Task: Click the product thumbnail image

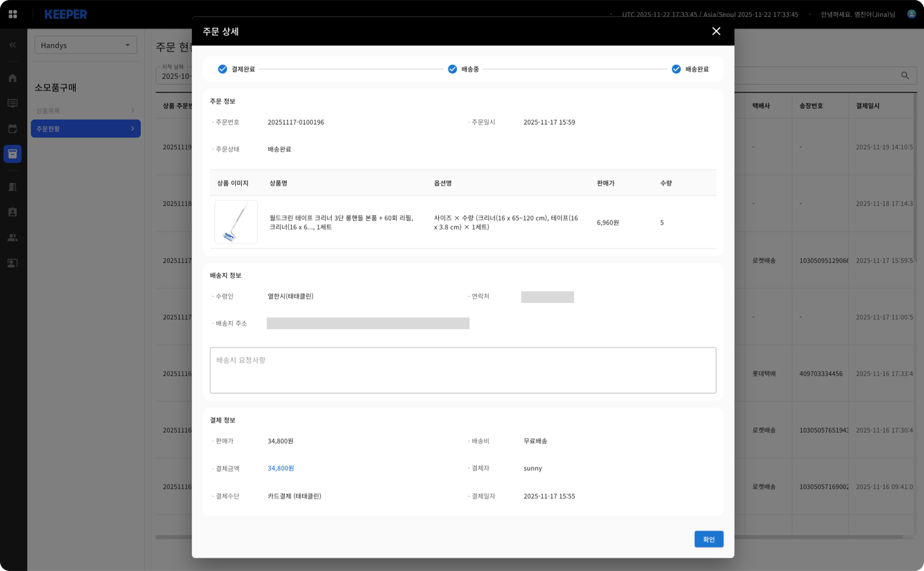Action: point(236,222)
